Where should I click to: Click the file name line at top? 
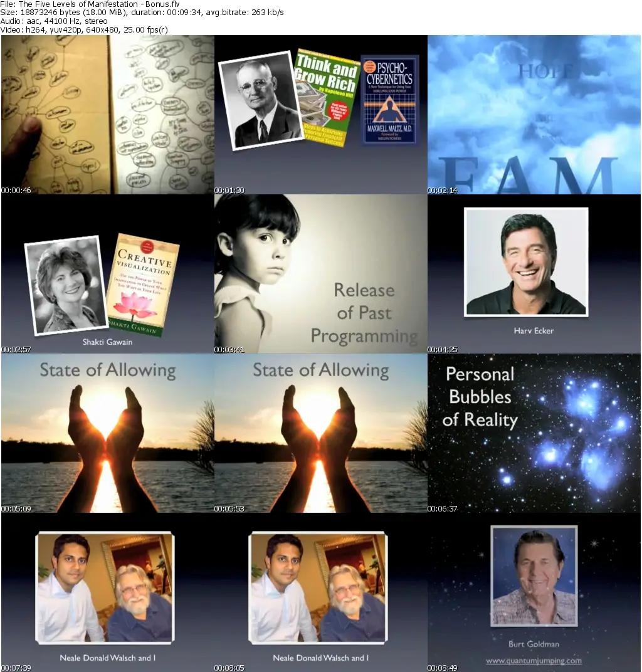[x=90, y=4]
